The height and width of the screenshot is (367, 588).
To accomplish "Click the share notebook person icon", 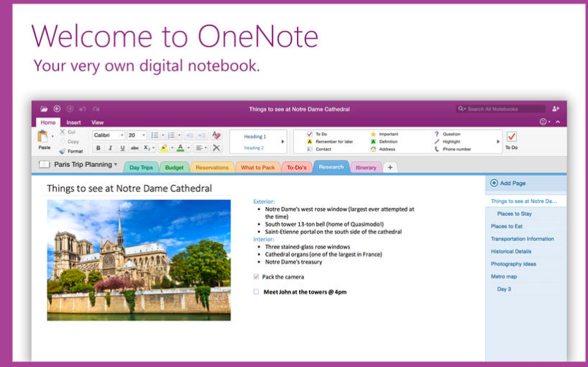I will coord(556,109).
